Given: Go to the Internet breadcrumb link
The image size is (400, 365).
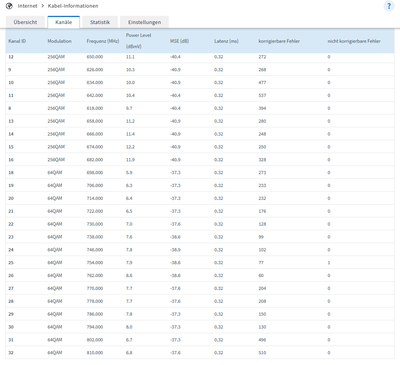Looking at the screenshot, I should click(x=28, y=6).
